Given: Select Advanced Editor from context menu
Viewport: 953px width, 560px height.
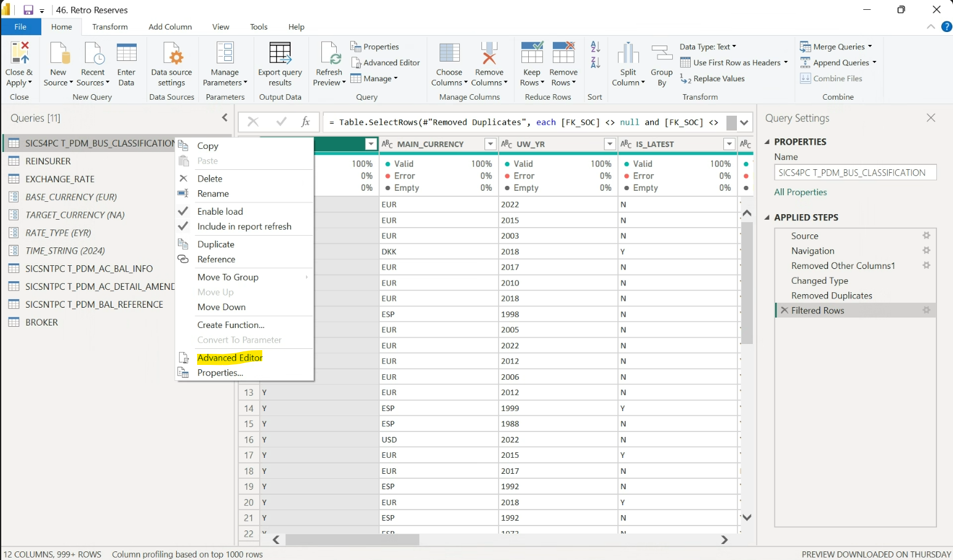Looking at the screenshot, I should pyautogui.click(x=230, y=358).
